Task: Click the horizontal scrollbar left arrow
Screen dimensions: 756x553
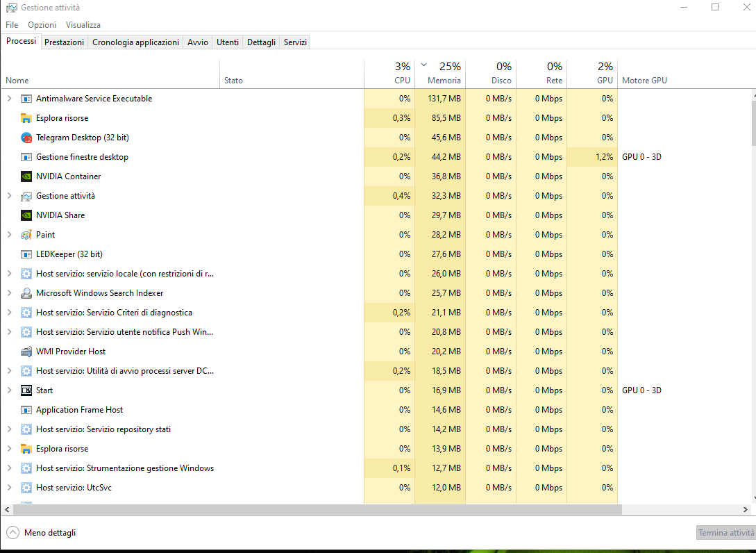Action: [7, 509]
